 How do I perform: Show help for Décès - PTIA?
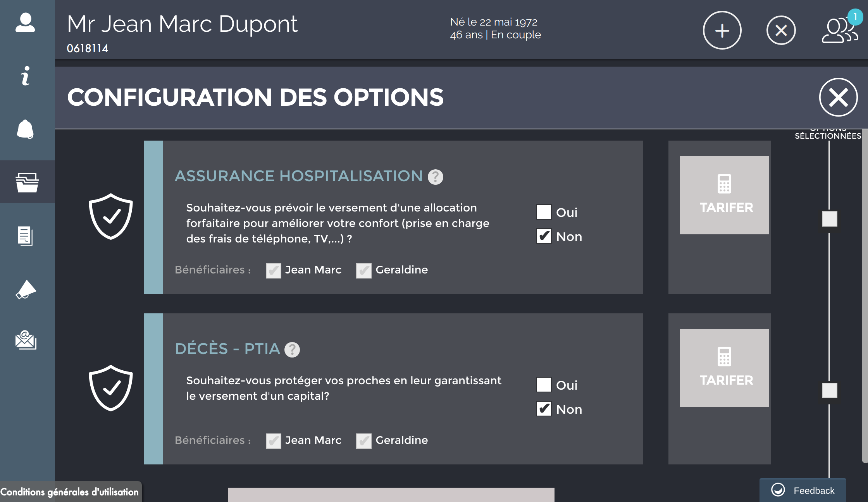(292, 350)
